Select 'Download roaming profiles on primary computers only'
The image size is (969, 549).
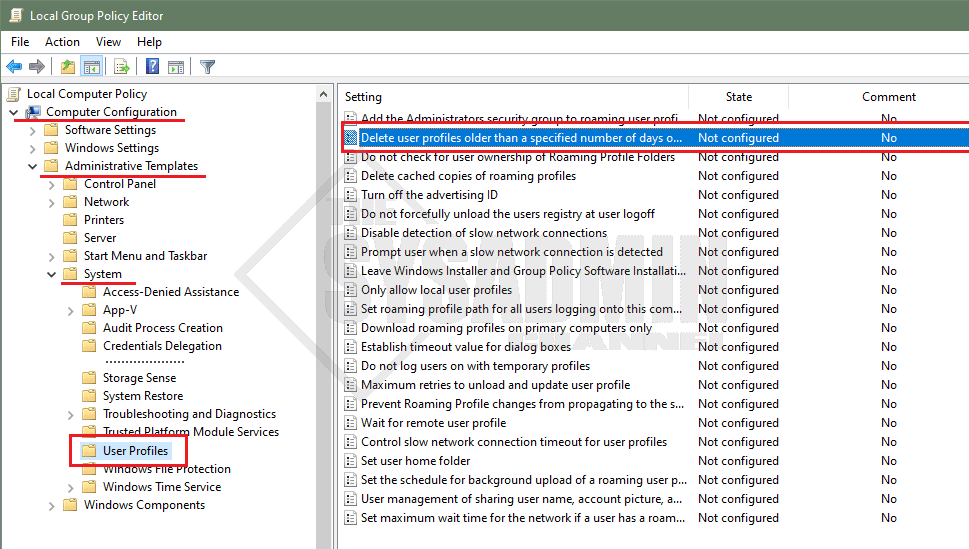506,328
